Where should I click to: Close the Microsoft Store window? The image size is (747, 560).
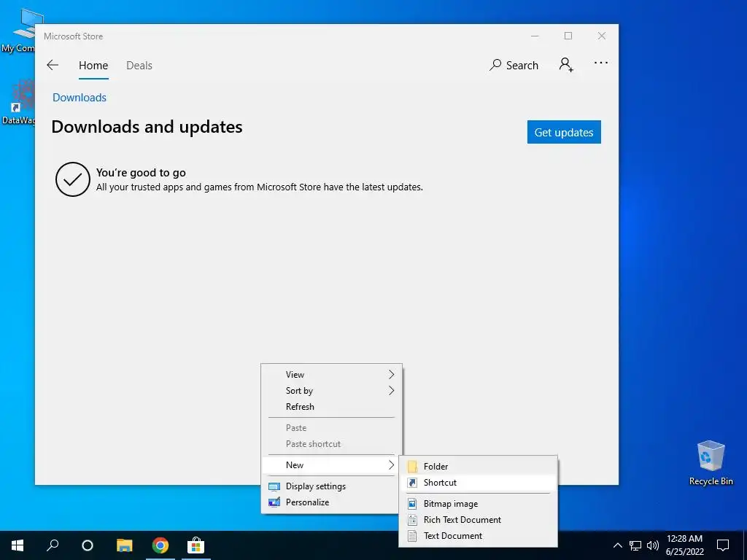[x=602, y=36]
